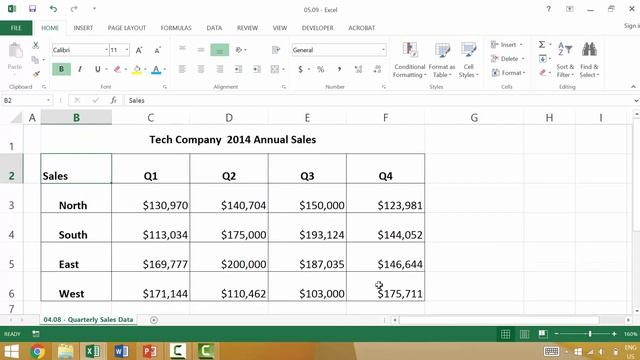Switch to Page Break Preview icon

543,334
